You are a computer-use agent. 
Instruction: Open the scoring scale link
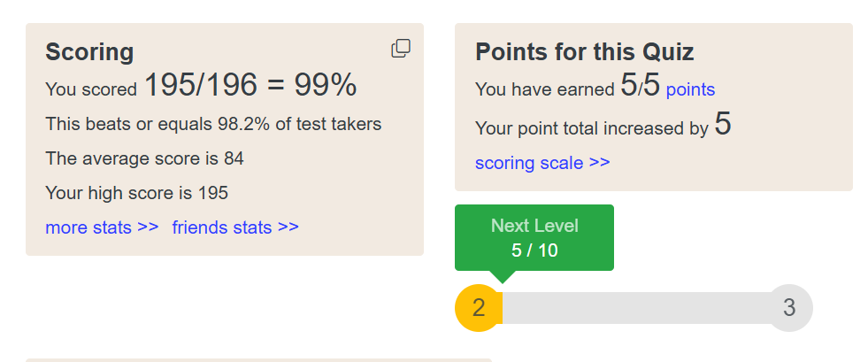tap(542, 163)
